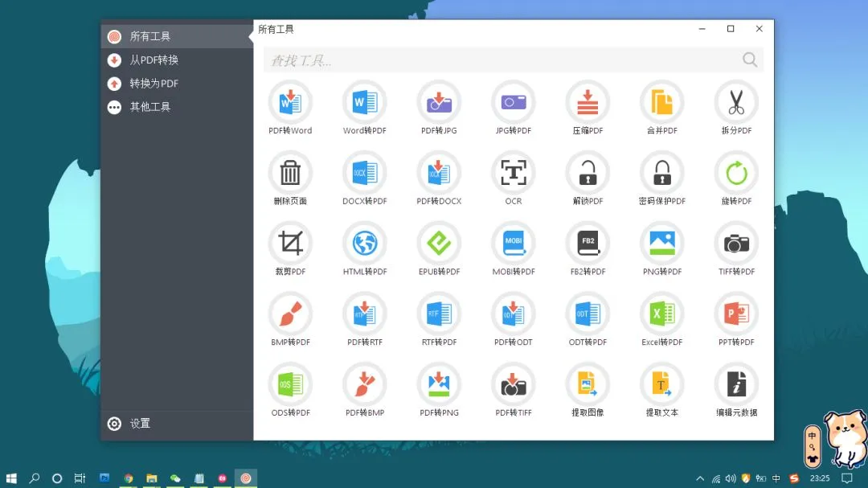The image size is (868, 488).
Task: Select the 解锁PDF unlock tool
Action: tap(588, 179)
